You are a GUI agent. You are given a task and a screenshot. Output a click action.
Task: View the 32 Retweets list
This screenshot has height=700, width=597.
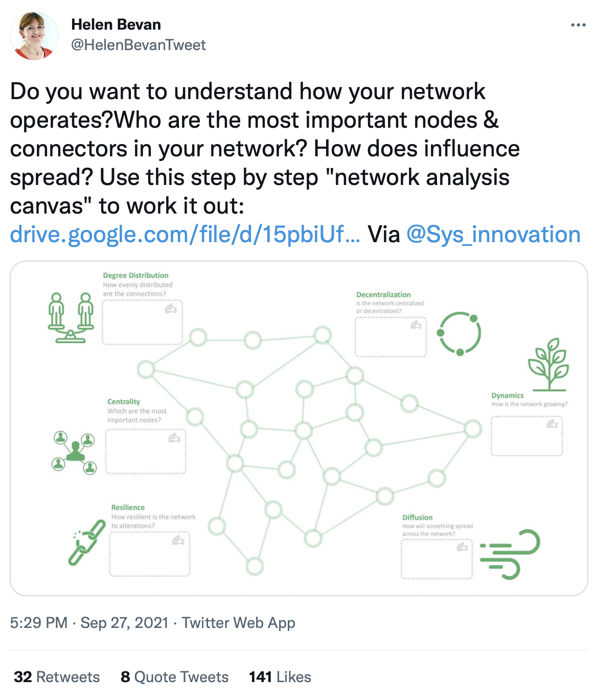[x=57, y=677]
